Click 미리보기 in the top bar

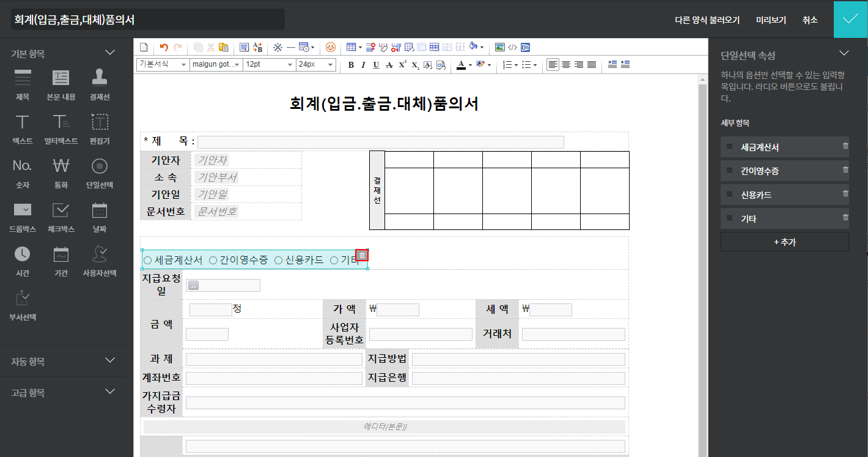[771, 20]
